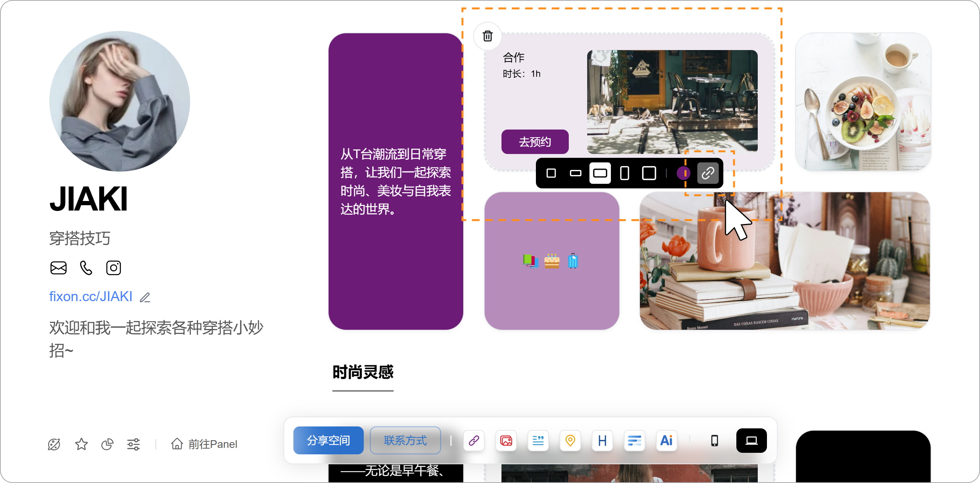Viewport: 980px width, 483px height.
Task: Click the 联系方式 button
Action: click(405, 441)
